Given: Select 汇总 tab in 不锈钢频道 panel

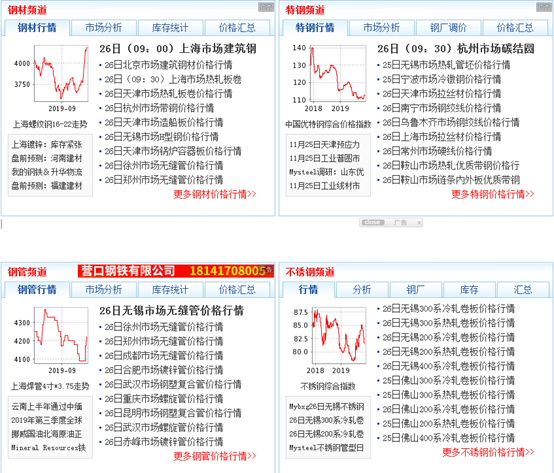Looking at the screenshot, I should (x=523, y=290).
